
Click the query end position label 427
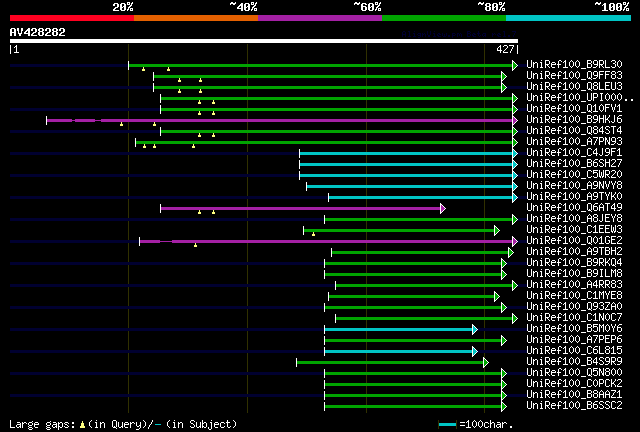click(505, 49)
